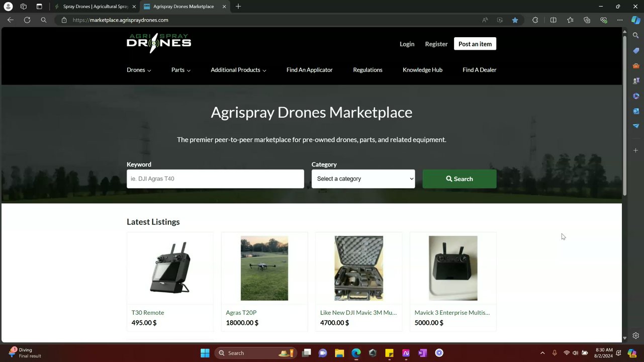Viewport: 644px width, 362px height.
Task: Go to Knowledge Hub
Action: click(x=422, y=70)
